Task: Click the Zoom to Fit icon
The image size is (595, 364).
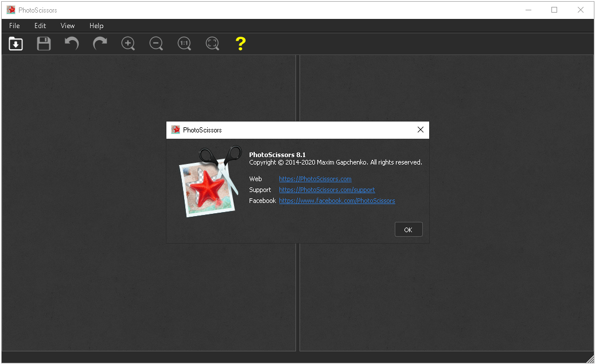Action: tap(212, 44)
